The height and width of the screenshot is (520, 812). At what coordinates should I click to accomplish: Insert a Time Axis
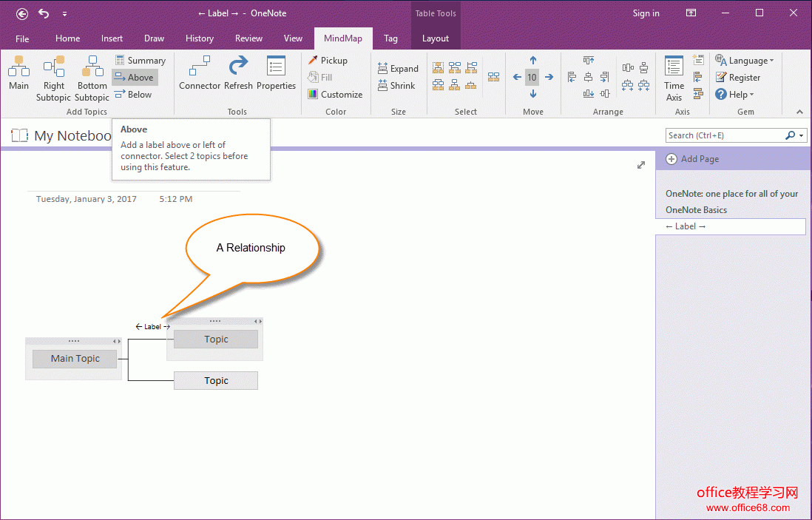click(674, 77)
